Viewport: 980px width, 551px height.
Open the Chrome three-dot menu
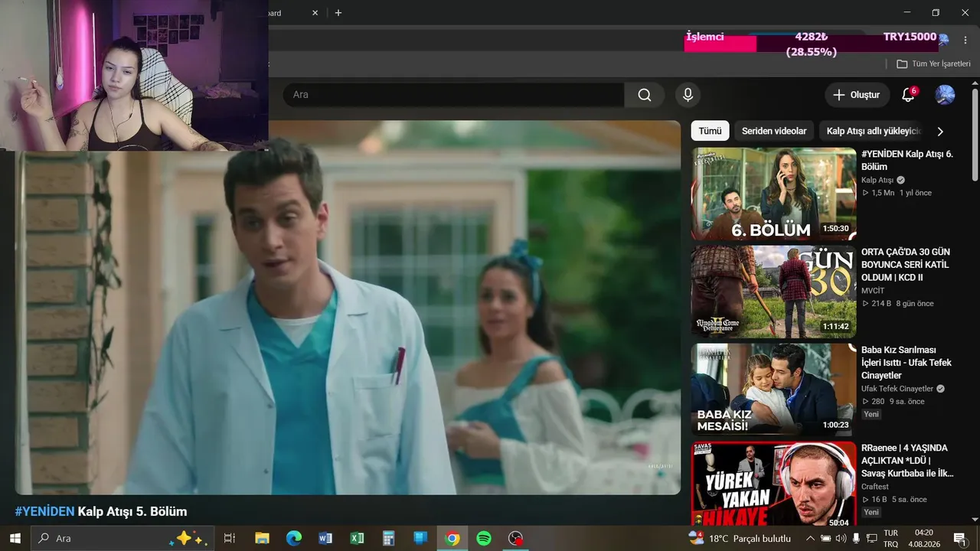(x=966, y=40)
